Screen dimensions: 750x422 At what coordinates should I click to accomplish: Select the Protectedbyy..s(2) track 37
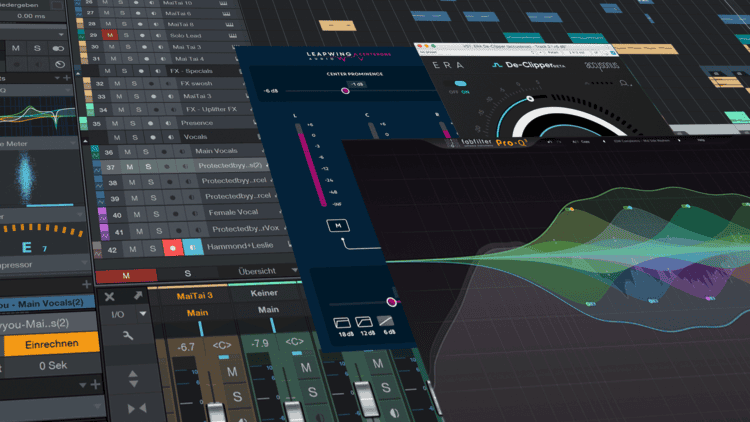coord(230,166)
